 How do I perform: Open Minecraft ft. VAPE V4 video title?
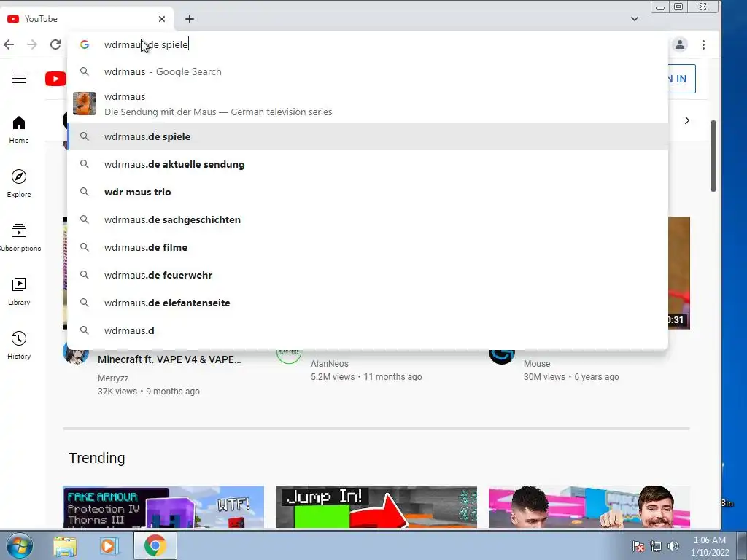click(x=169, y=359)
